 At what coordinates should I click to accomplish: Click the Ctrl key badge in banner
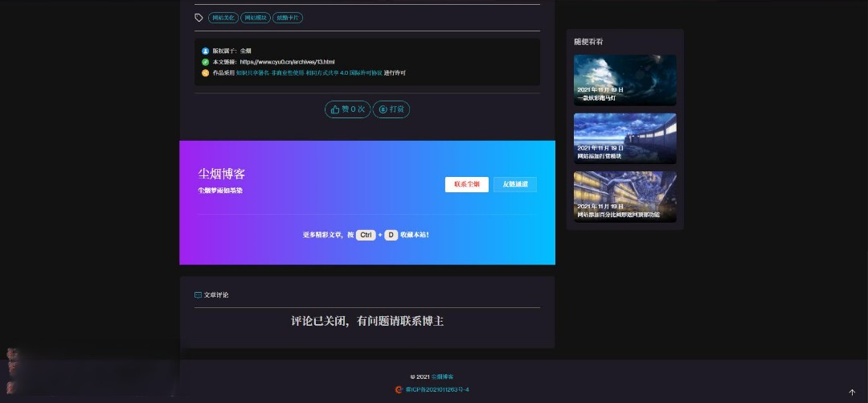pyautogui.click(x=366, y=235)
